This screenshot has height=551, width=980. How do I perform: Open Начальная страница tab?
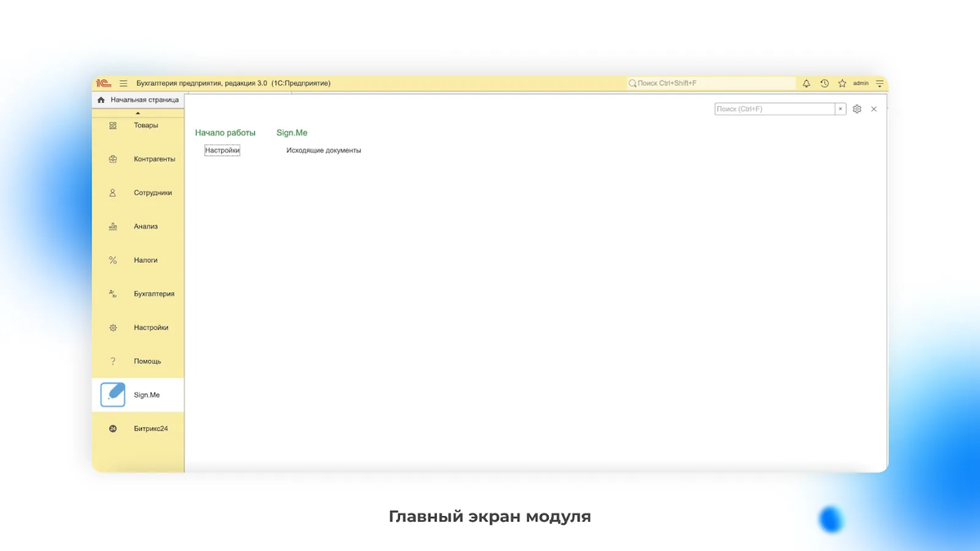[x=138, y=100]
